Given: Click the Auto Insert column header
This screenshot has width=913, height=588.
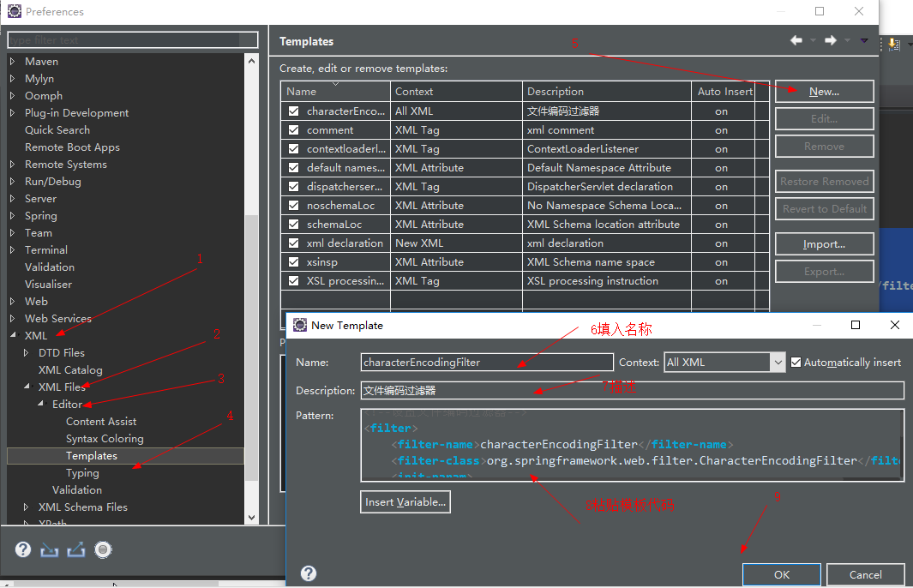Looking at the screenshot, I should (x=724, y=92).
